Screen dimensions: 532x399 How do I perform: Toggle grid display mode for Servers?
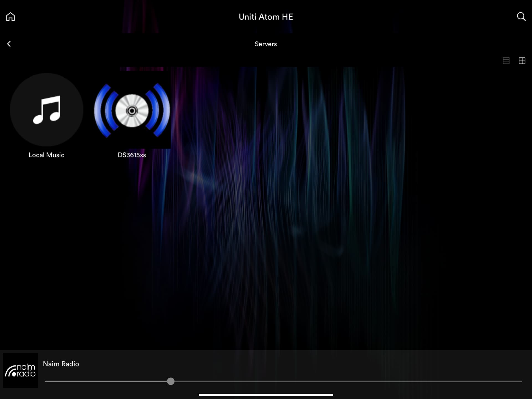point(522,61)
